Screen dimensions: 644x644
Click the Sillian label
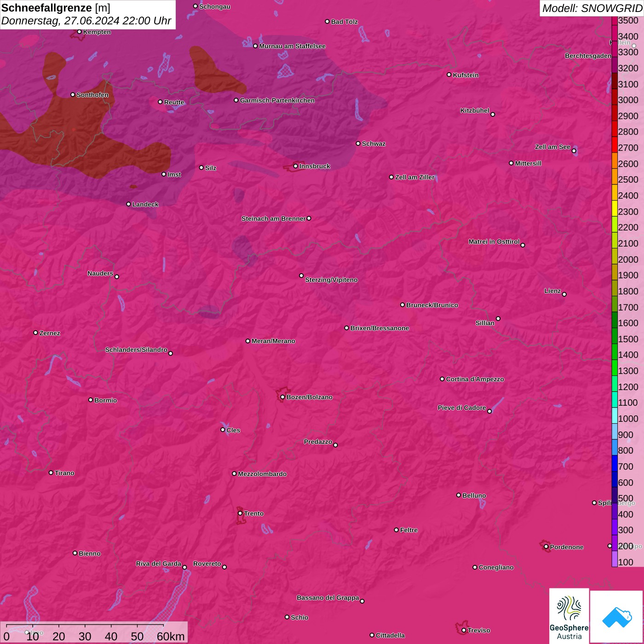(485, 323)
